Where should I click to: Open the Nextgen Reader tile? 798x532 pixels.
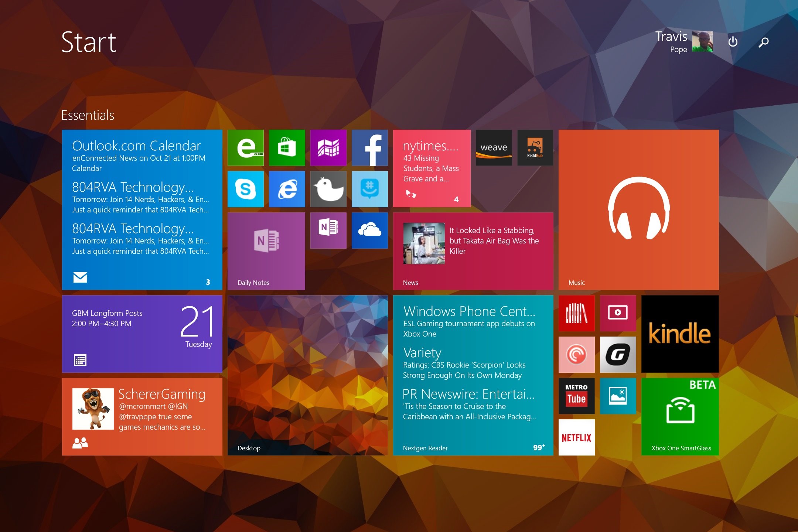tap(473, 375)
